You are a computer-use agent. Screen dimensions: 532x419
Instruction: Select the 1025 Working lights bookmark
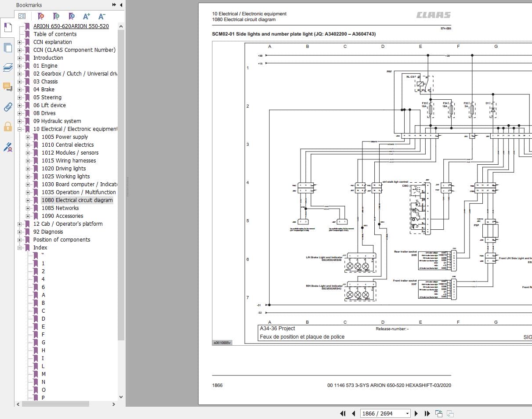coord(66,177)
